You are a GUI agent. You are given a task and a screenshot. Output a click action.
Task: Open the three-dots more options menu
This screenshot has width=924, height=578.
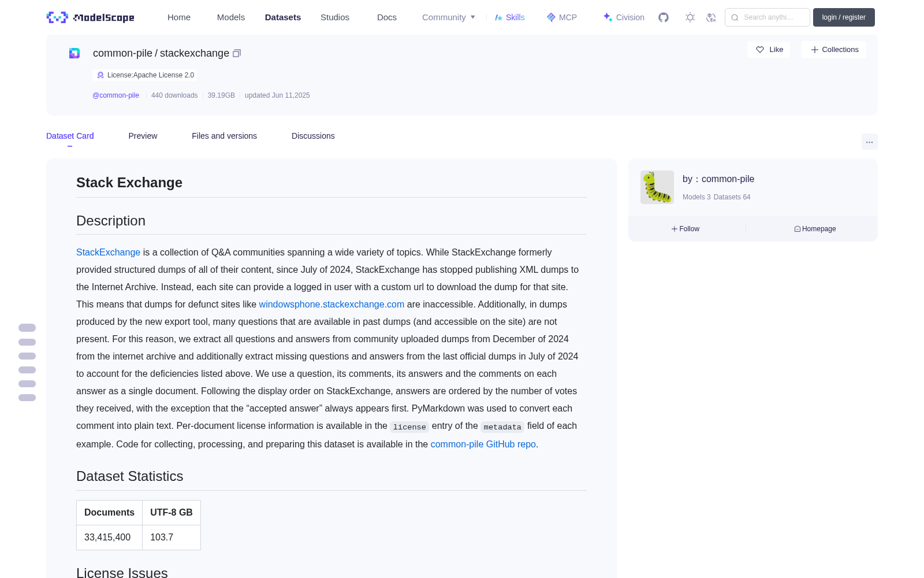pos(869,142)
